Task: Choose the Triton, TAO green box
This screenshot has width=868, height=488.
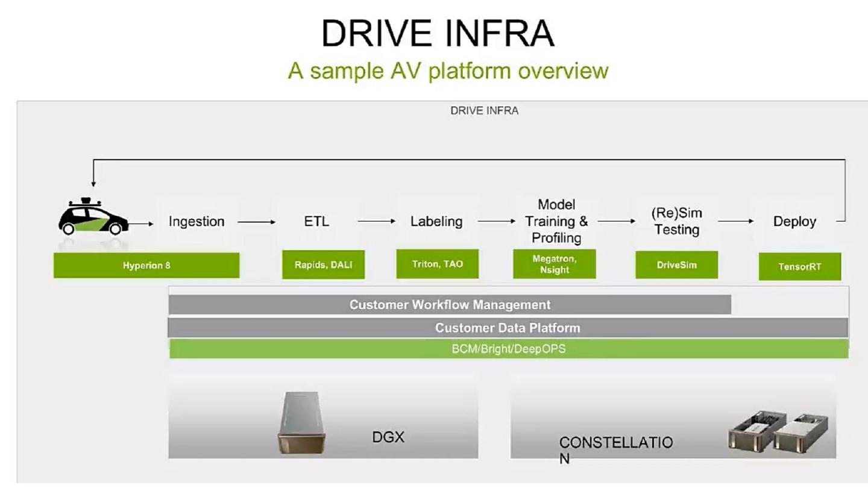Action: pos(438,264)
